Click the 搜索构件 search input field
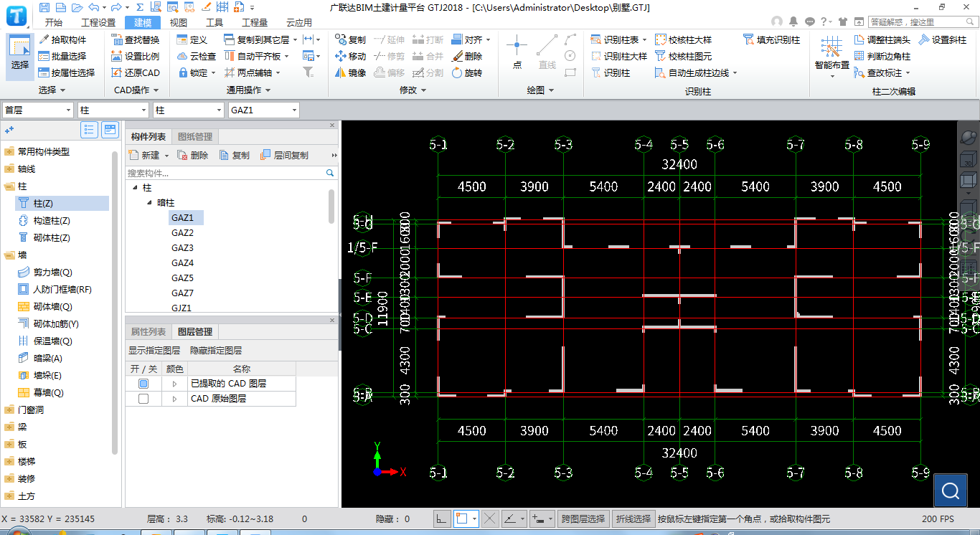 [x=226, y=174]
